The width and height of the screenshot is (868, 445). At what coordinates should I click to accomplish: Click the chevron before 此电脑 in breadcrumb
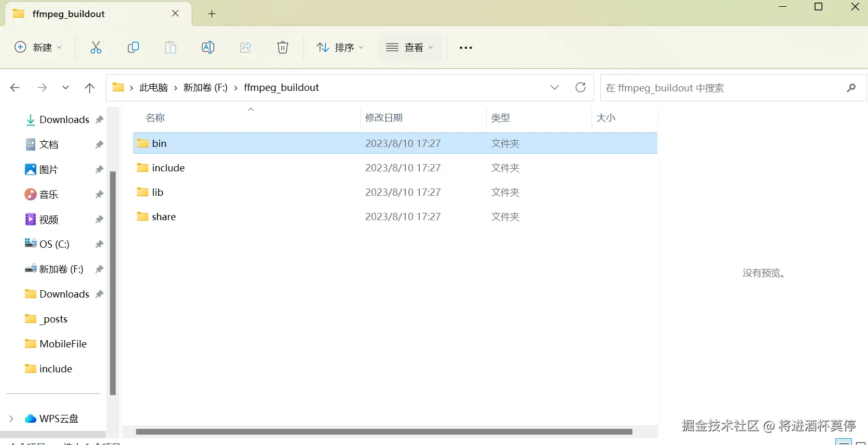click(132, 88)
